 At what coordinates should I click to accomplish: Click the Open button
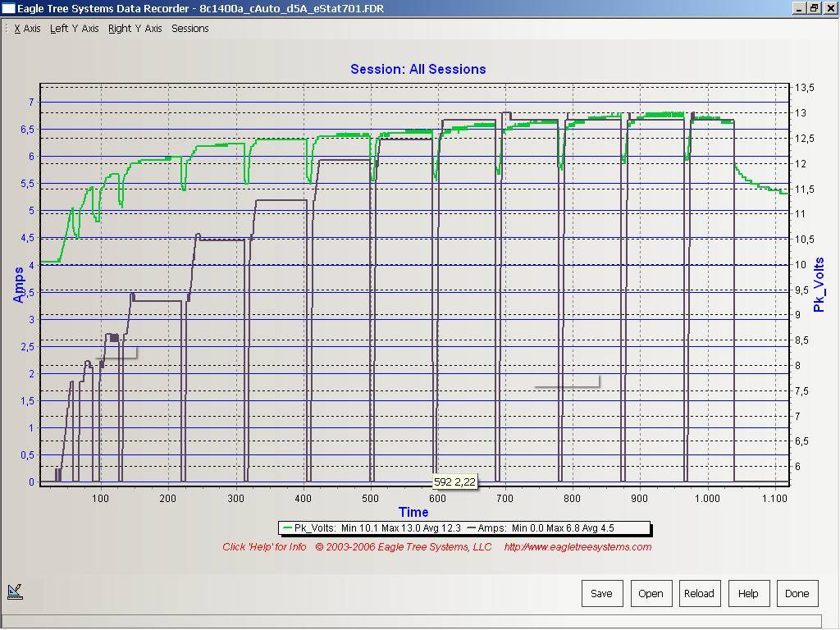651,593
